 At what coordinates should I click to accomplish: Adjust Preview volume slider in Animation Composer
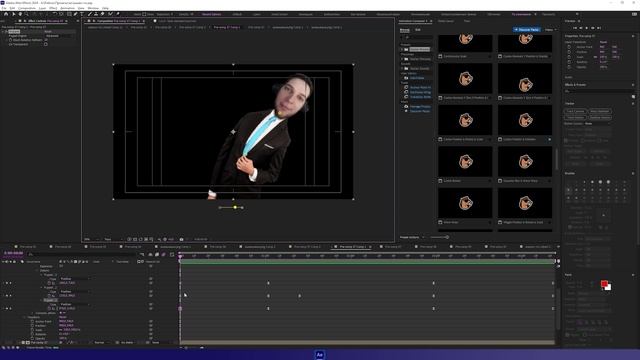click(439, 237)
